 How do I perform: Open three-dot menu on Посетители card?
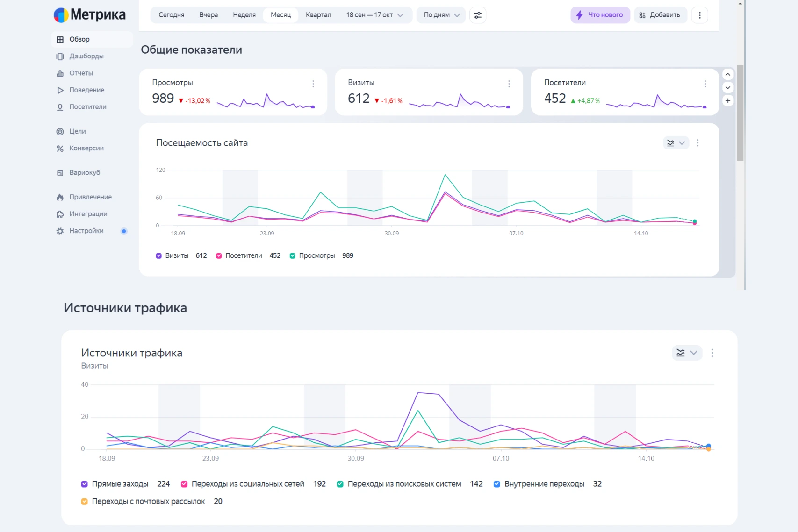(705, 84)
